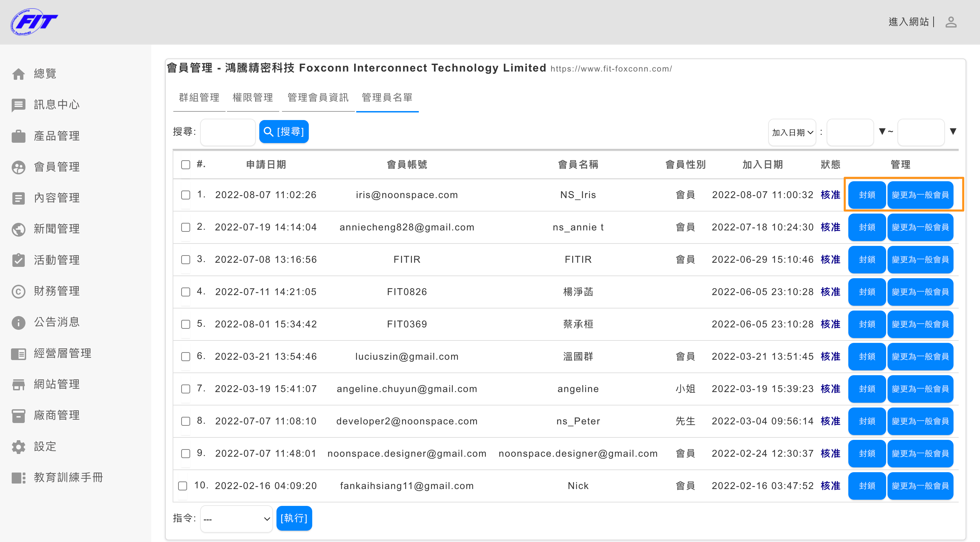This screenshot has width=980, height=542.
Task: Switch to the 權限管理 tab
Action: [x=253, y=98]
